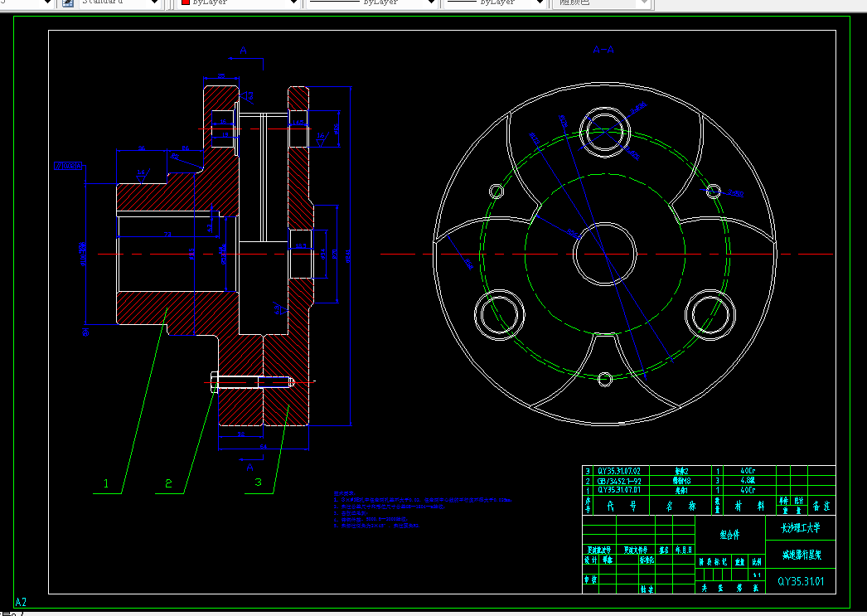Click the center bore circle in view A-A
Screen dimensions: 867x616
(x=604, y=254)
